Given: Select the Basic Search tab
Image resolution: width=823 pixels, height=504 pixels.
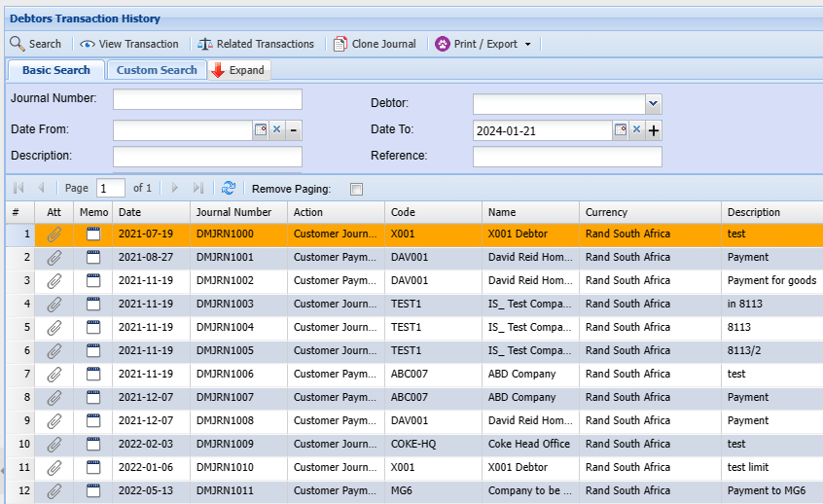Looking at the screenshot, I should coord(56,70).
